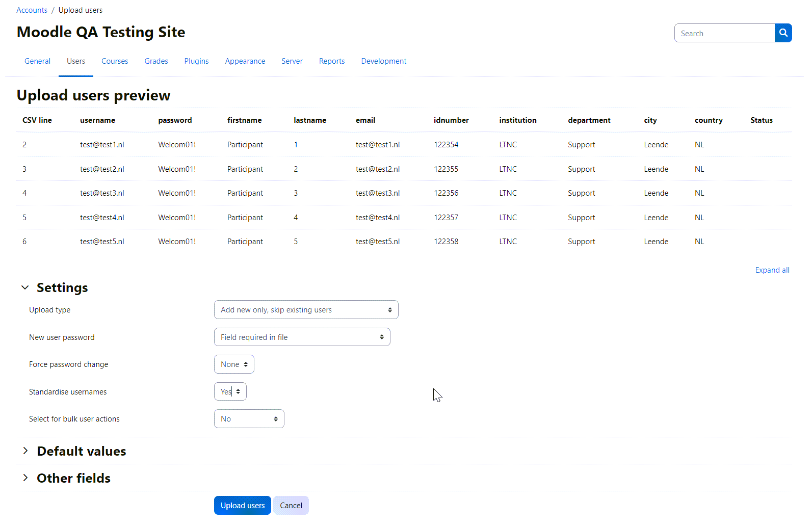Image resolution: width=812 pixels, height=527 pixels.
Task: Click idnumber 122354 cell
Action: coord(446,145)
